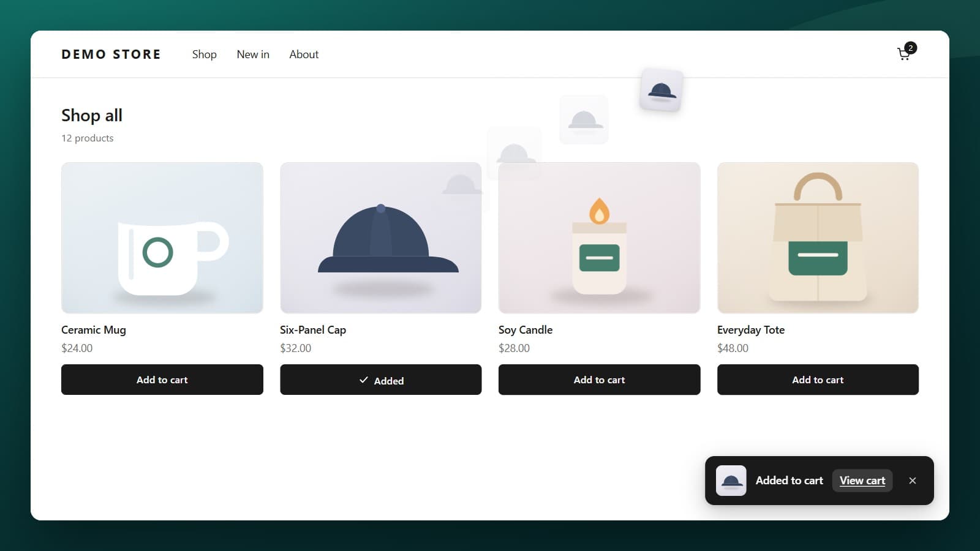
Task: Click the Shop all heading
Action: [92, 115]
